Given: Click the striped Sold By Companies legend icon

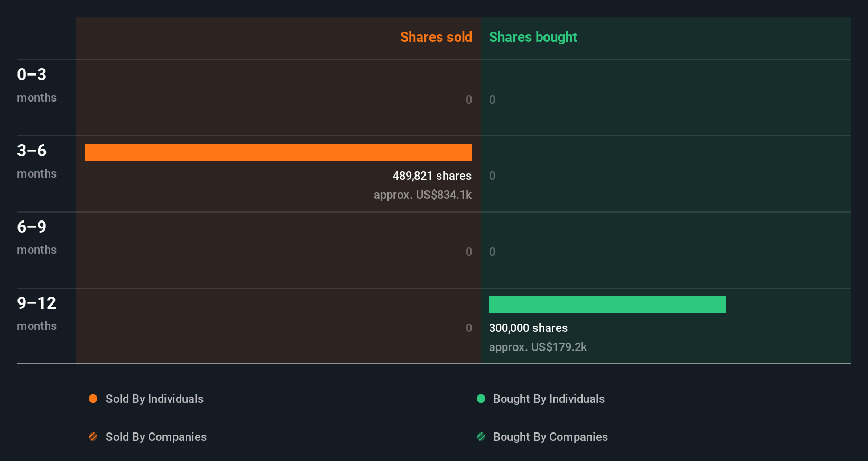Looking at the screenshot, I should click(x=93, y=437).
